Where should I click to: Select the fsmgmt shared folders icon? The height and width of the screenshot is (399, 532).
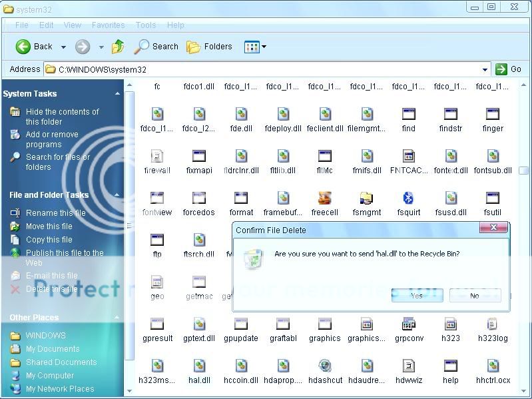(x=366, y=199)
